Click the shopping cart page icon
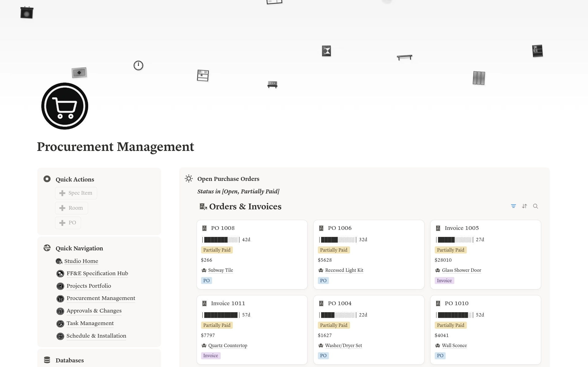This screenshot has height=367, width=588. pyautogui.click(x=64, y=106)
